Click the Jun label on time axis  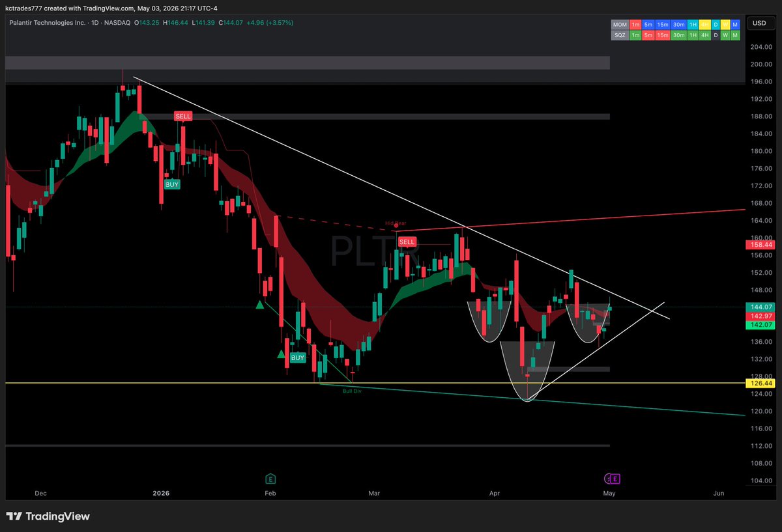click(719, 494)
